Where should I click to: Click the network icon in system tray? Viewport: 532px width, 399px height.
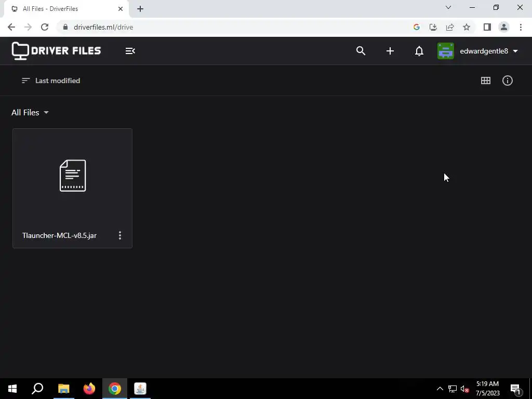tap(453, 389)
